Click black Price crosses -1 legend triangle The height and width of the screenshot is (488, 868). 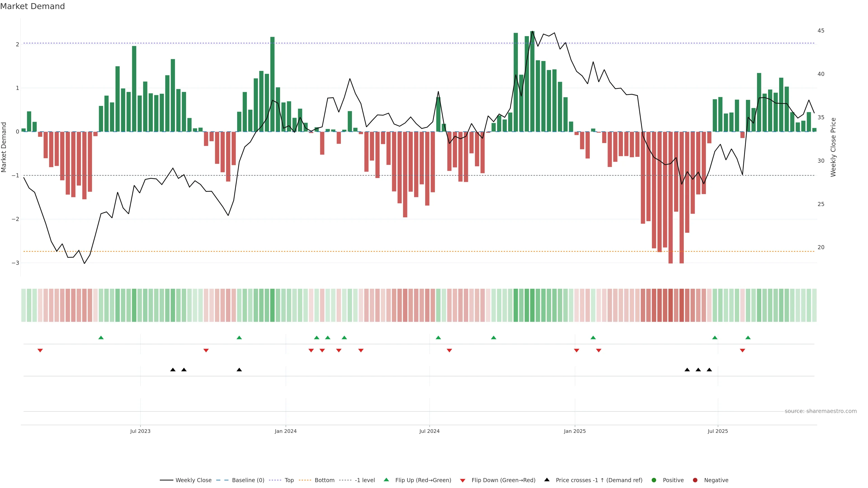547,480
